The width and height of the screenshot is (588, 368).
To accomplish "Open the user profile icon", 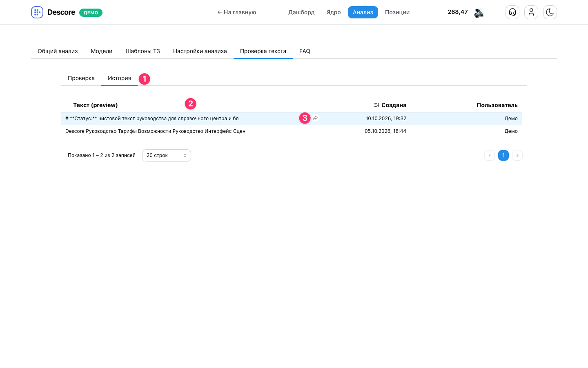I will [531, 12].
